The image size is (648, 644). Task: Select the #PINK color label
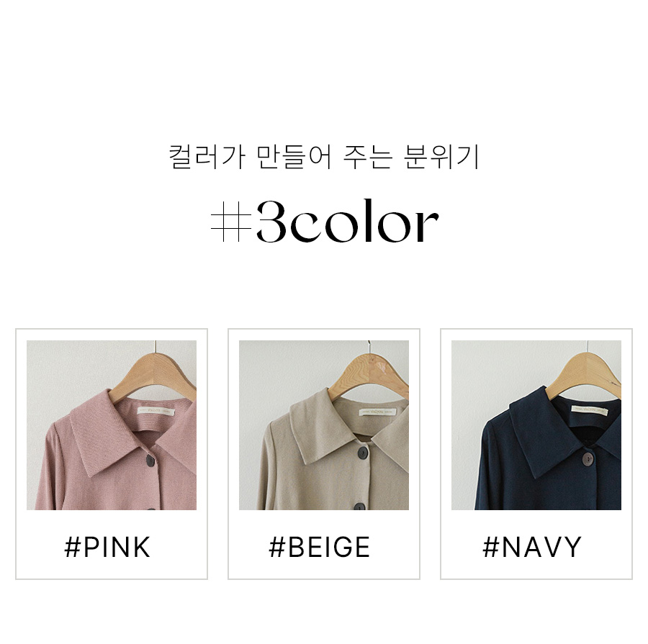107,548
